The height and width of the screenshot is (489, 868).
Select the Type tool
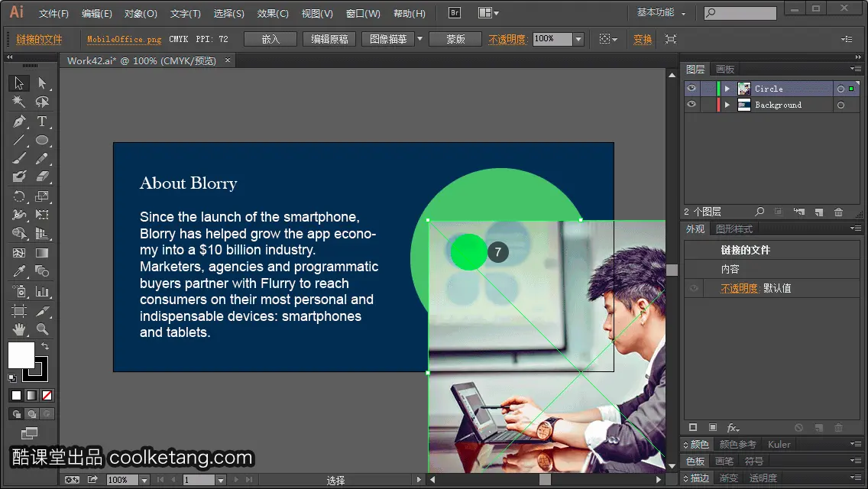(42, 121)
